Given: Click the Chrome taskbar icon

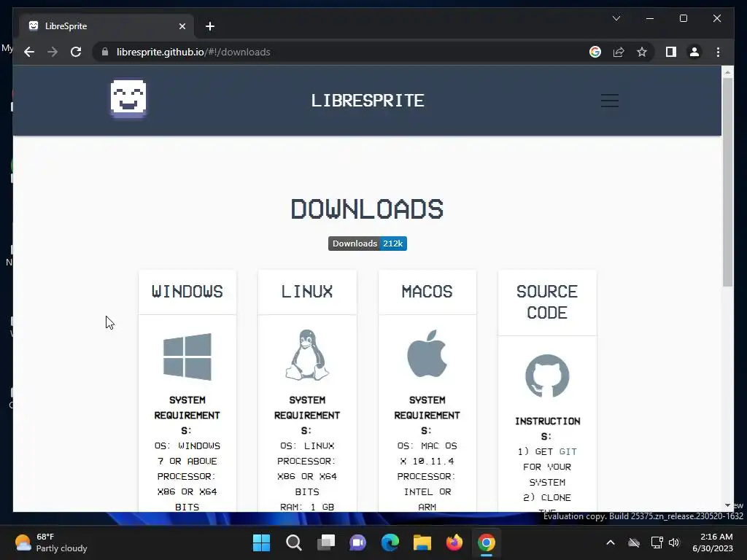Looking at the screenshot, I should [x=487, y=542].
